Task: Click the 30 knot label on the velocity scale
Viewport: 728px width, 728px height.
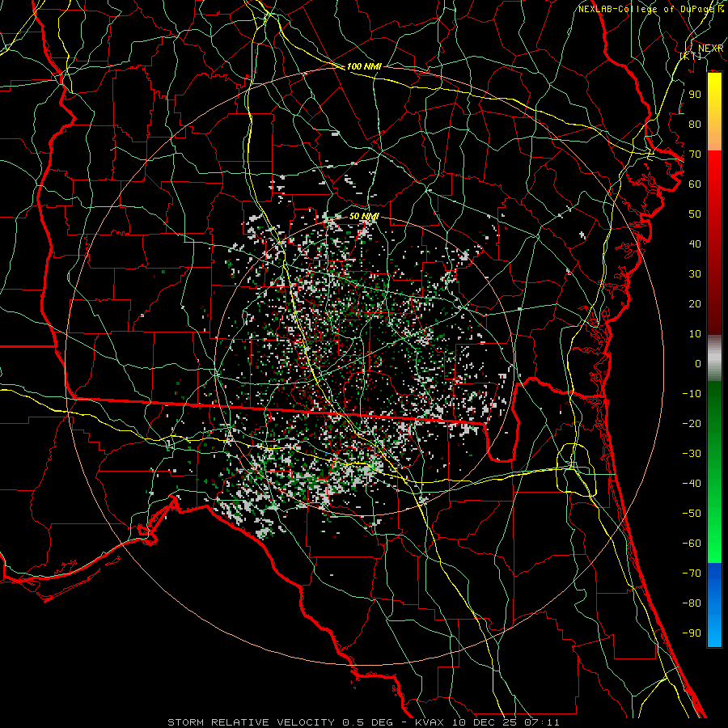Action: coord(695,274)
